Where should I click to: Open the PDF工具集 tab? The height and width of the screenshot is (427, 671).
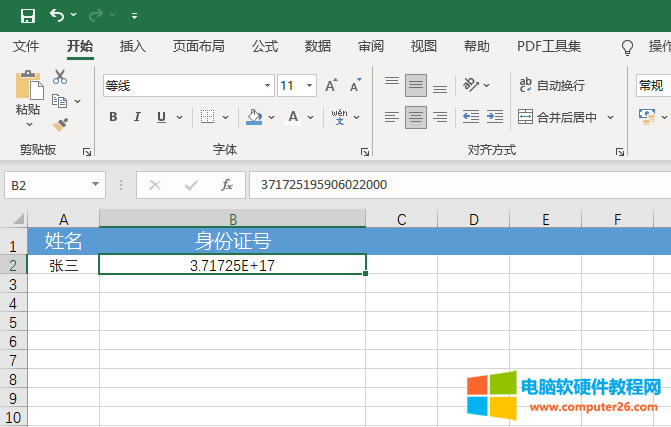549,46
